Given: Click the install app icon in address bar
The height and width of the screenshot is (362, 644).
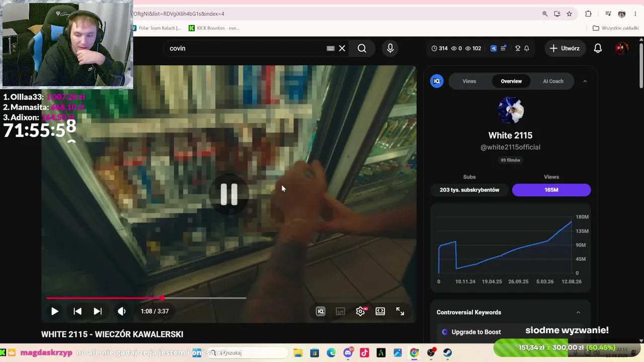Looking at the screenshot, I should [x=557, y=14].
